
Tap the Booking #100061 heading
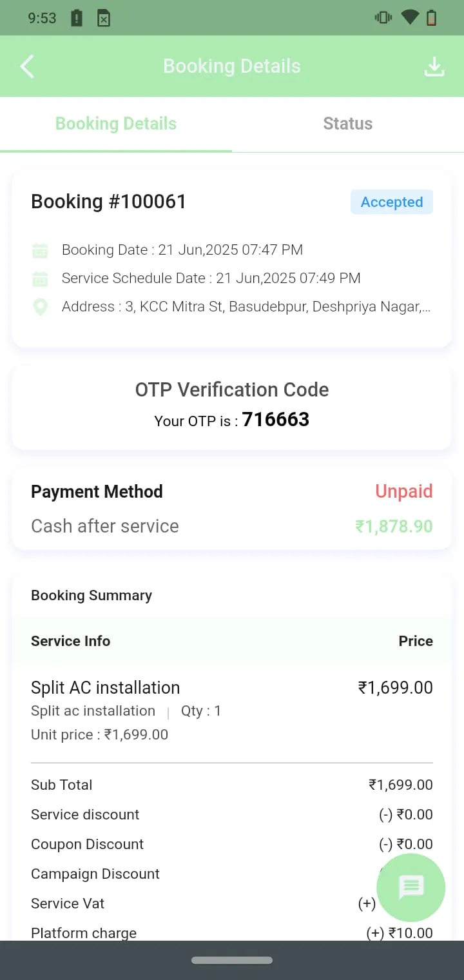[x=108, y=202]
